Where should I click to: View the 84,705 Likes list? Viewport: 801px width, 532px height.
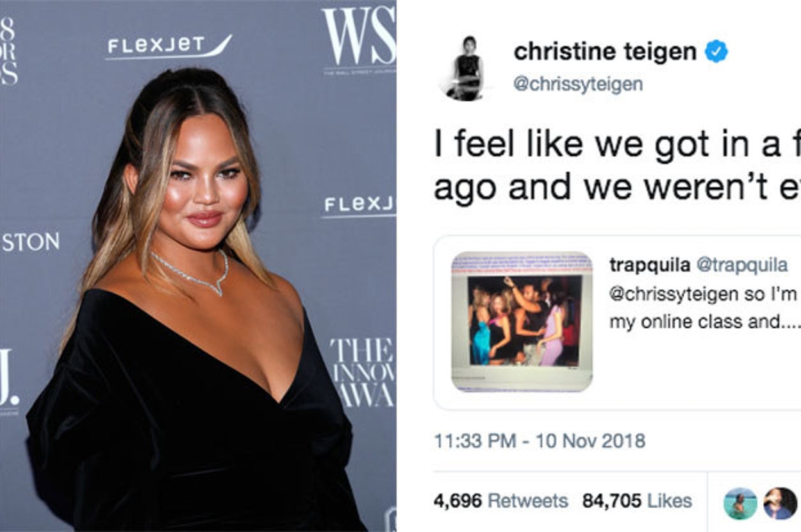pos(637,501)
